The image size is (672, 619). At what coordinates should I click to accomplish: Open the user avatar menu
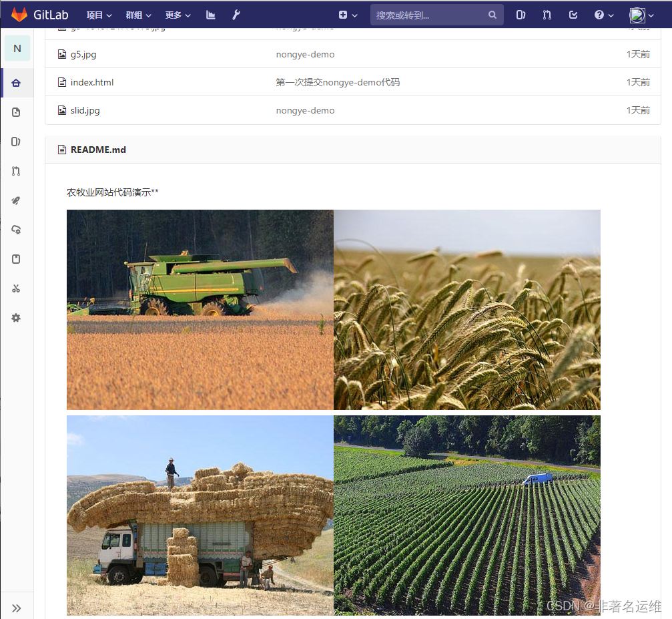(641, 15)
